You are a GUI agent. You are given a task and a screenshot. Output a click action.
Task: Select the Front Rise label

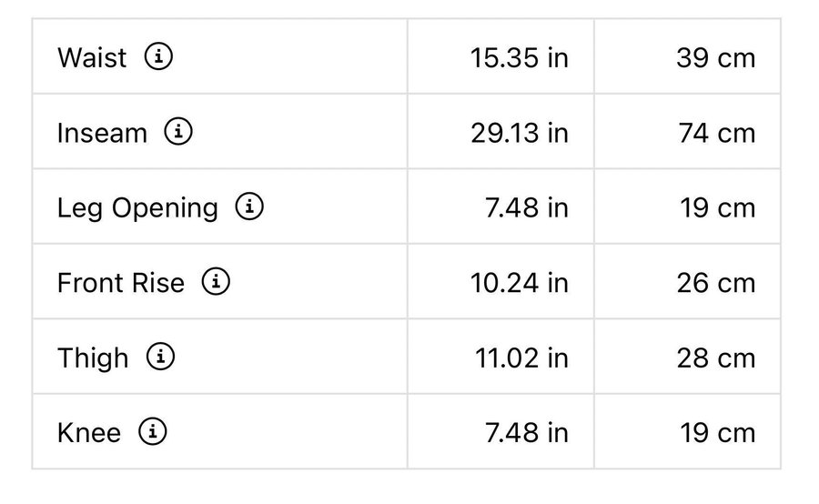tap(120, 283)
